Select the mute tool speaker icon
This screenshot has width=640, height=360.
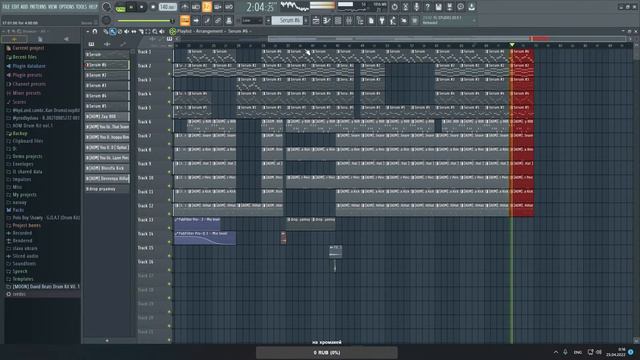[x=127, y=31]
